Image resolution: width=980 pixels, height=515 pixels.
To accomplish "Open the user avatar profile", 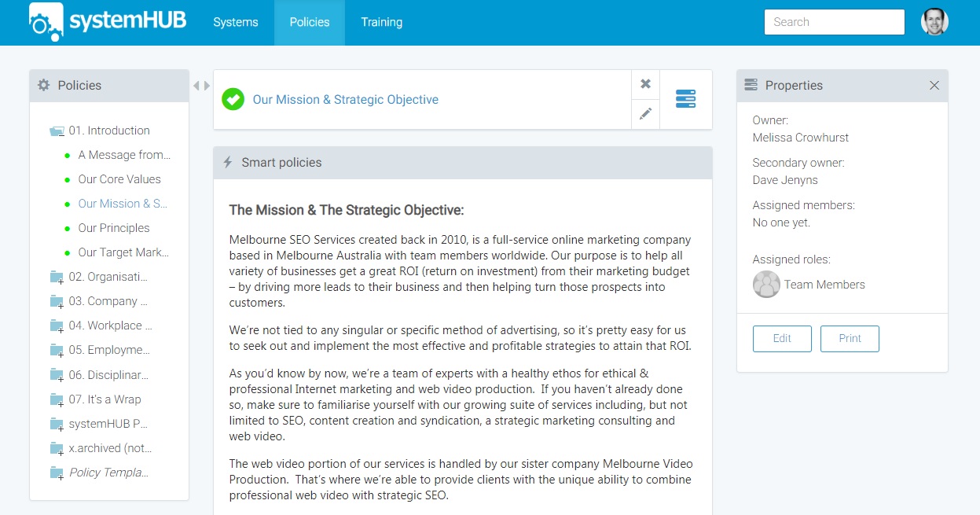I will tap(934, 22).
